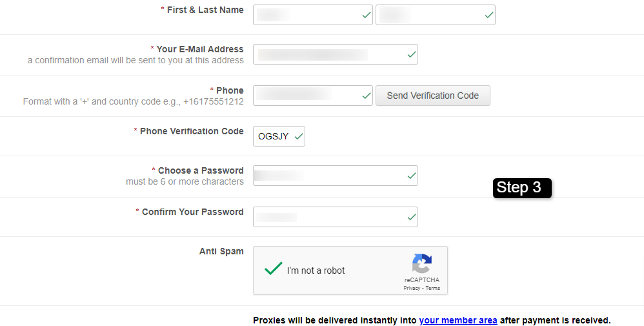Image resolution: width=644 pixels, height=326 pixels.
Task: Click the first name validation checkmark icon
Action: point(367,15)
